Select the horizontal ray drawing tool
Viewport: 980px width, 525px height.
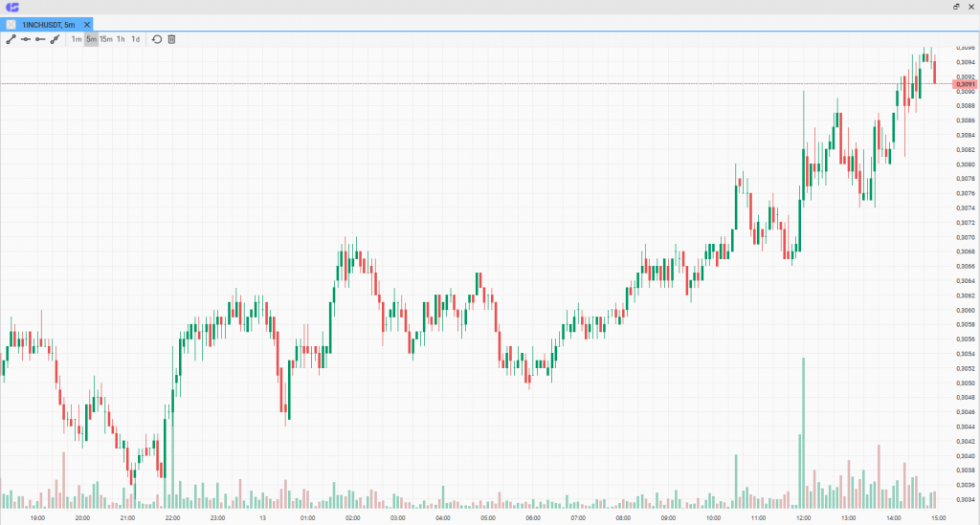40,39
